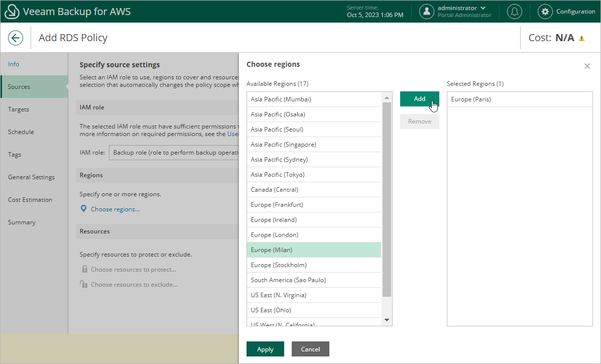Select the highlighted Europe (Milan) region
The height and width of the screenshot is (364, 601).
(x=314, y=250)
